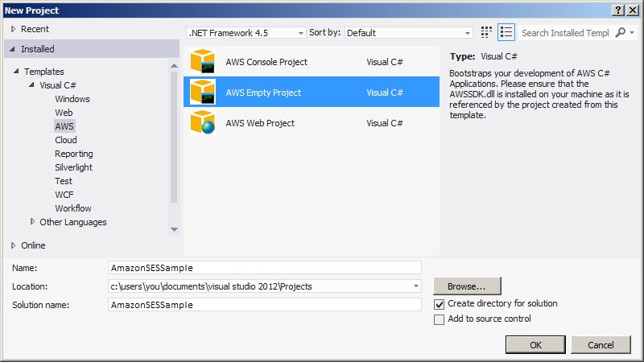Click the Browse... button

[467, 286]
